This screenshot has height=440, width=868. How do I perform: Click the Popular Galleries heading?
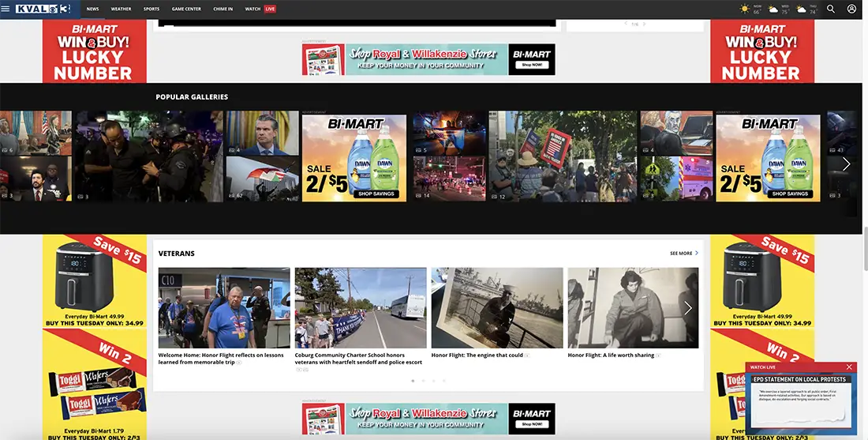[192, 97]
